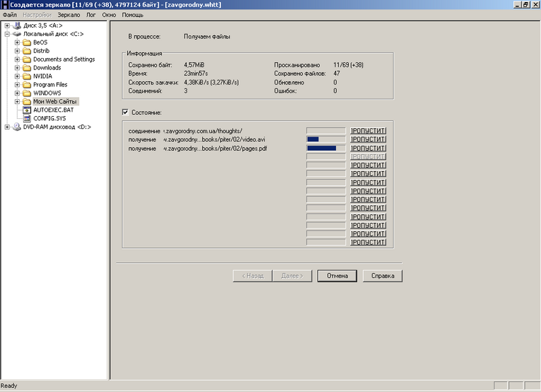
Task: Click the Отмена button
Action: 337,276
